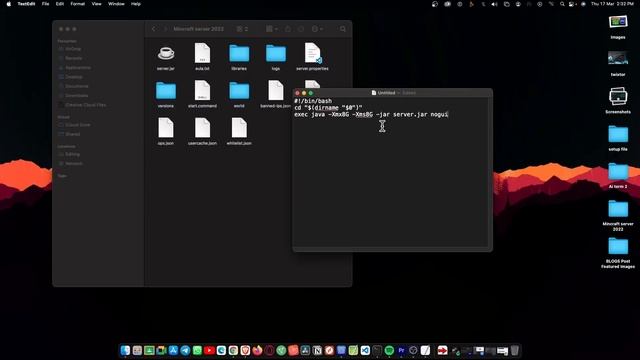
Task: Open TextEdit Untitled title dropdown chevron
Action: [x=399, y=93]
